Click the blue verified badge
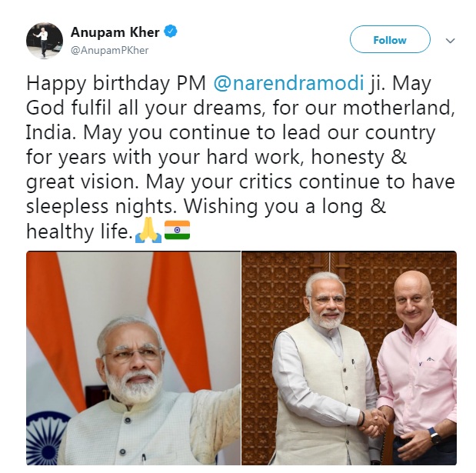This screenshot has width=476, height=473. pyautogui.click(x=171, y=32)
